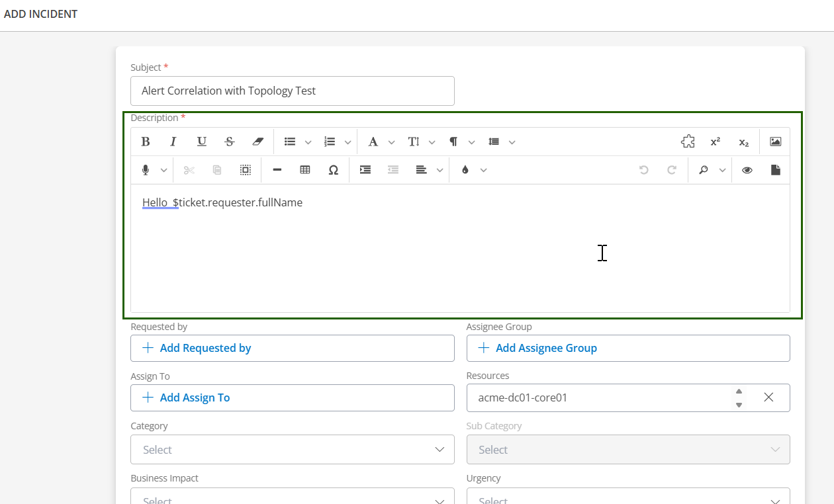Click Add Assignee Group button
Viewport: 834px width, 504px height.
627,348
